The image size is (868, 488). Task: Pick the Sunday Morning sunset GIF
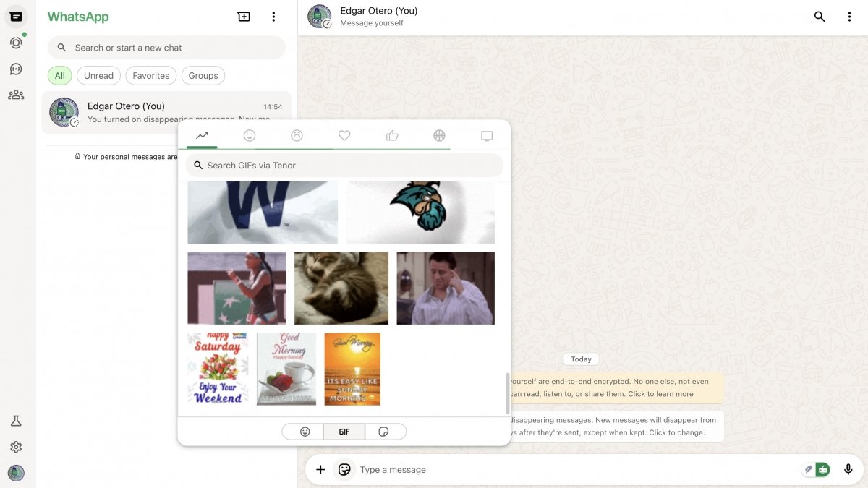click(x=352, y=369)
